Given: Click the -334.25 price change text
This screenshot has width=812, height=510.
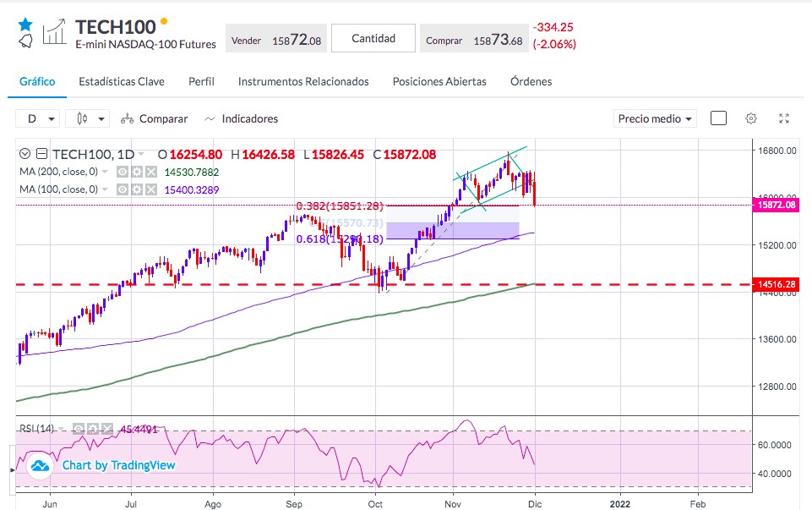Looking at the screenshot, I should pos(553,27).
